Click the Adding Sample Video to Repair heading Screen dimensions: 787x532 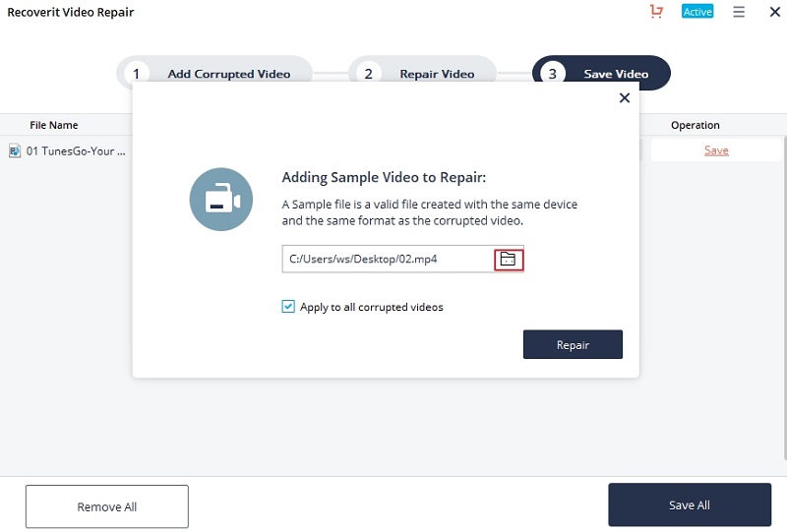click(x=384, y=177)
